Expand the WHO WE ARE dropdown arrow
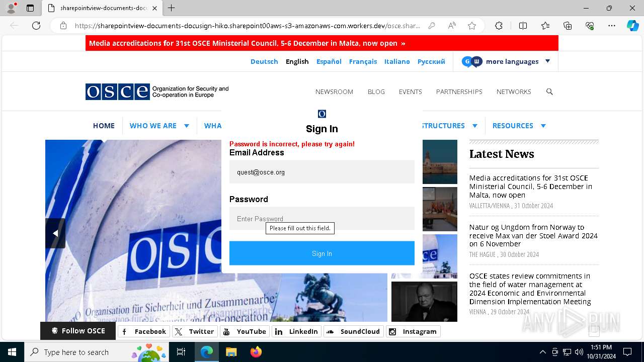The width and height of the screenshot is (644, 362). [x=186, y=126]
